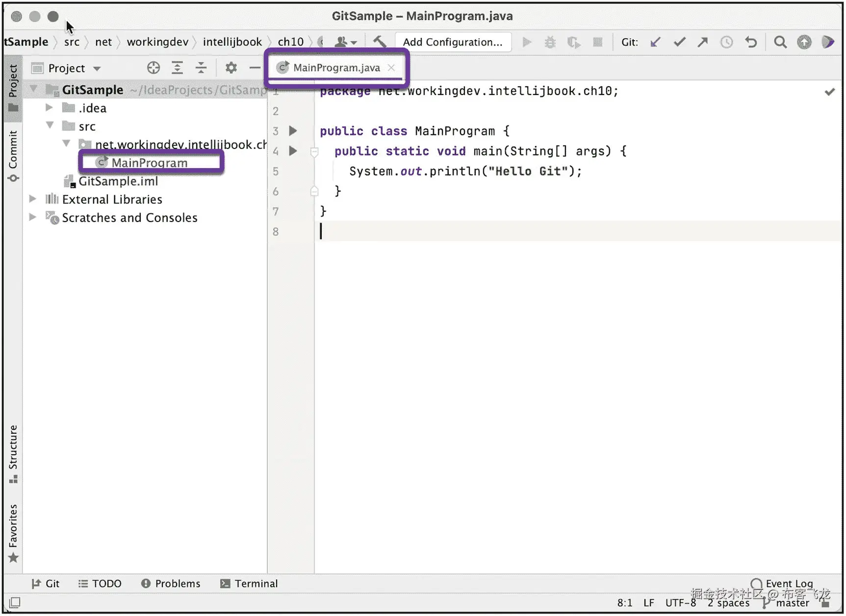Click the src breadcrumb
846x616 pixels.
point(72,42)
